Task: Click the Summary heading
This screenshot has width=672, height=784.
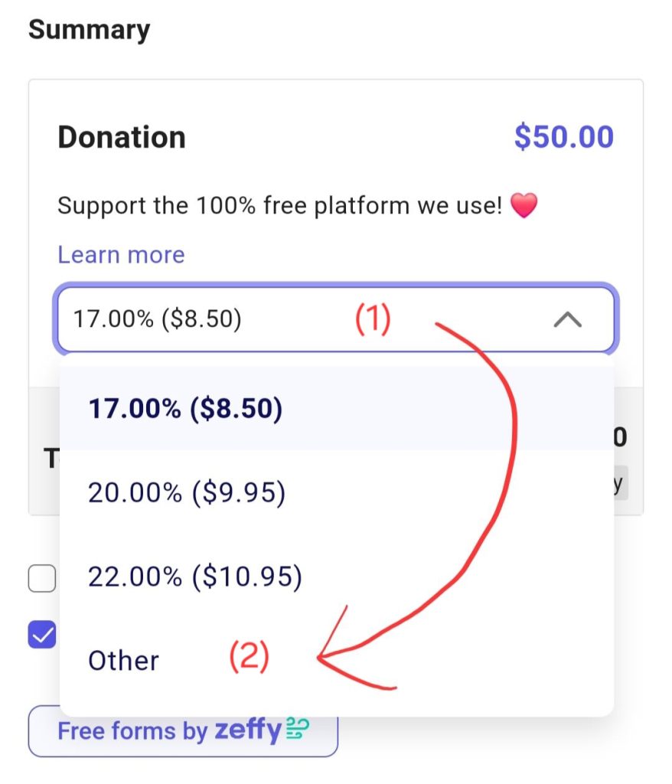Action: coord(89,30)
